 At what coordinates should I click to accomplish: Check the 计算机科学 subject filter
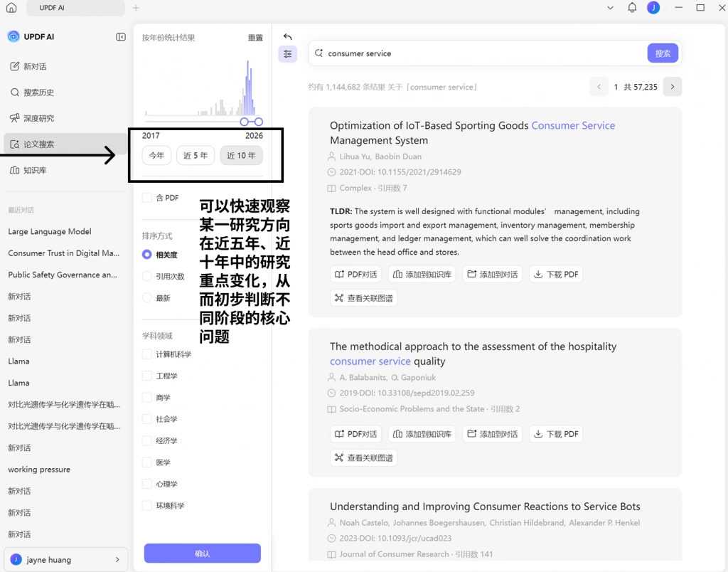coord(146,354)
